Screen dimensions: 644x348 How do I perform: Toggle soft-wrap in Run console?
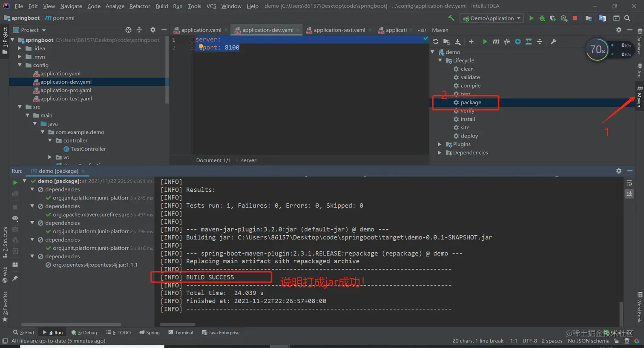[x=629, y=183]
